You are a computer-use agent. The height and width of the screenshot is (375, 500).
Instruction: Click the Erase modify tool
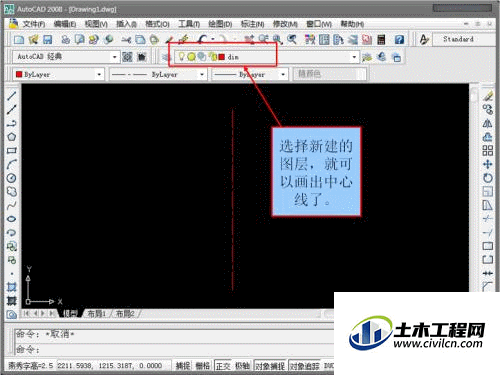488,96
